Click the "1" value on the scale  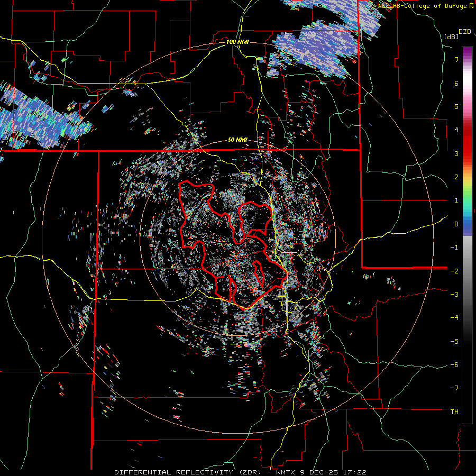[456, 200]
